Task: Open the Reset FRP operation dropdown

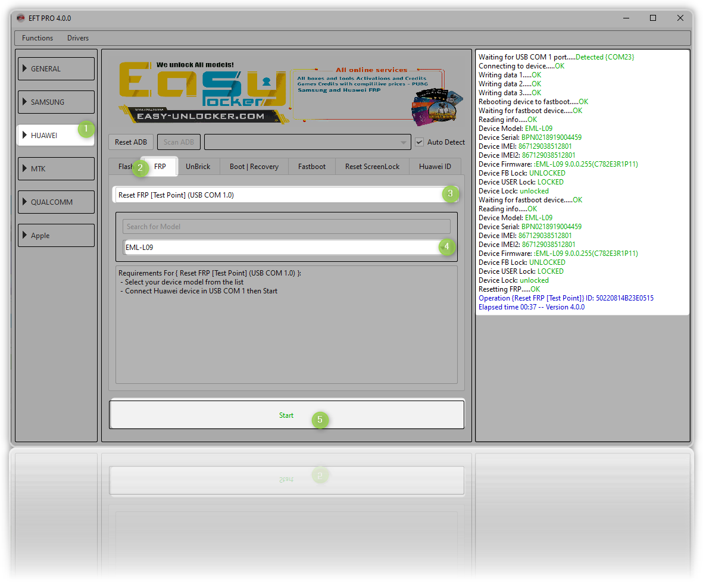Action: (280, 195)
